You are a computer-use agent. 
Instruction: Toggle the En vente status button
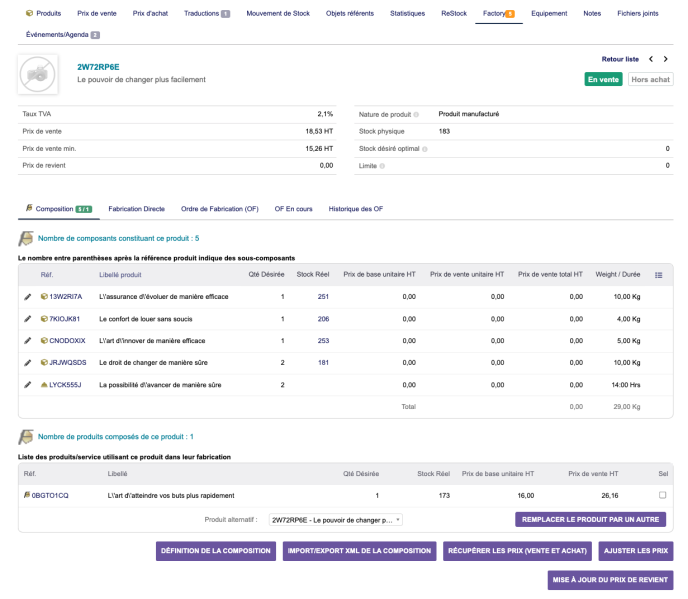coord(603,79)
